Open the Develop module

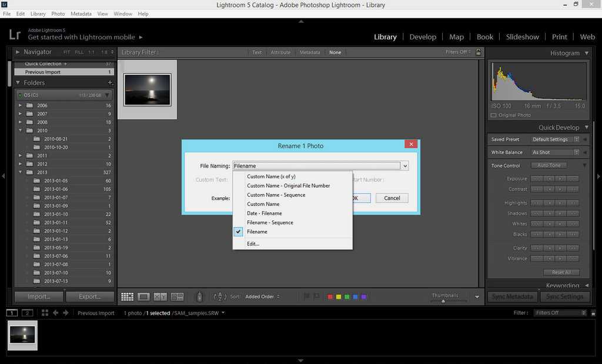pos(423,36)
